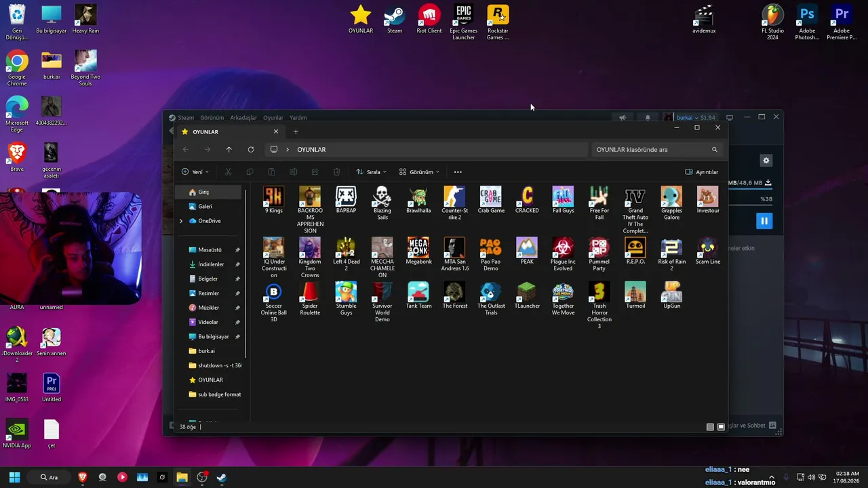Open the Steam menu in Steam window

(x=186, y=118)
